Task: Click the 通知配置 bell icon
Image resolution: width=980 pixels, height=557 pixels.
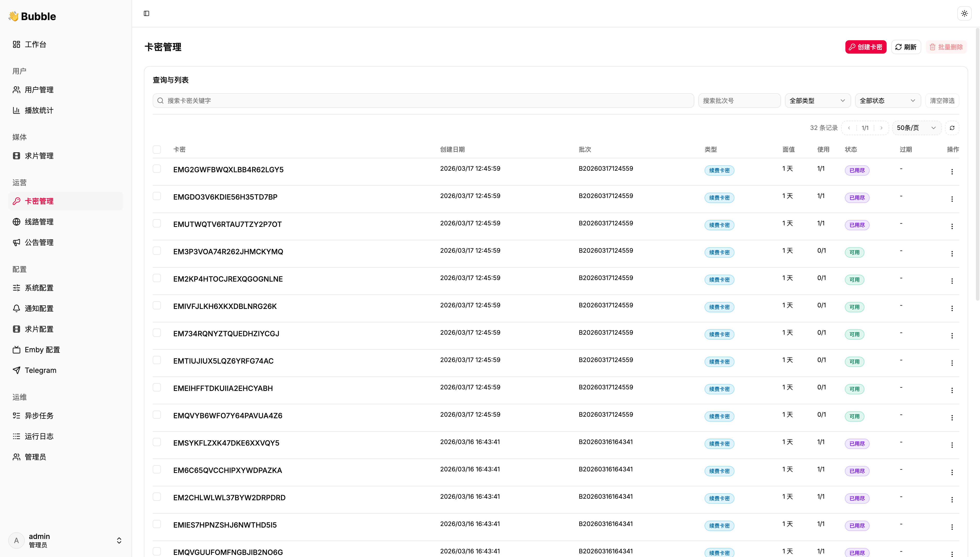Action: 17,308
